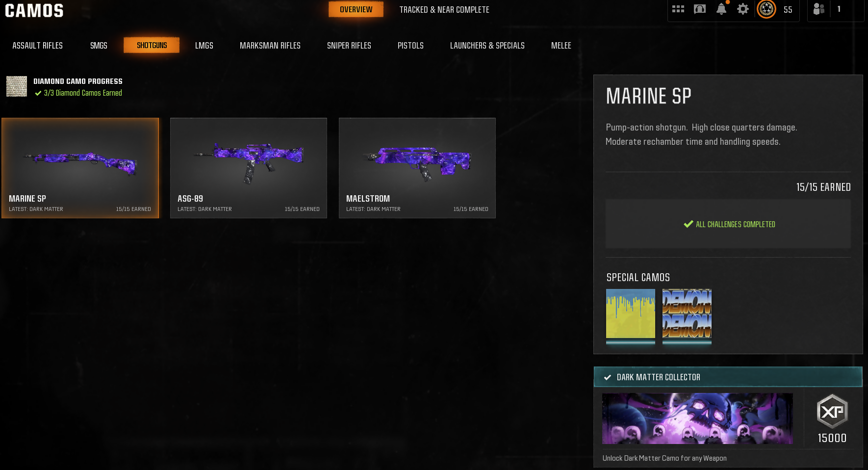Open the grid menu icon
The image size is (868, 470).
678,9
